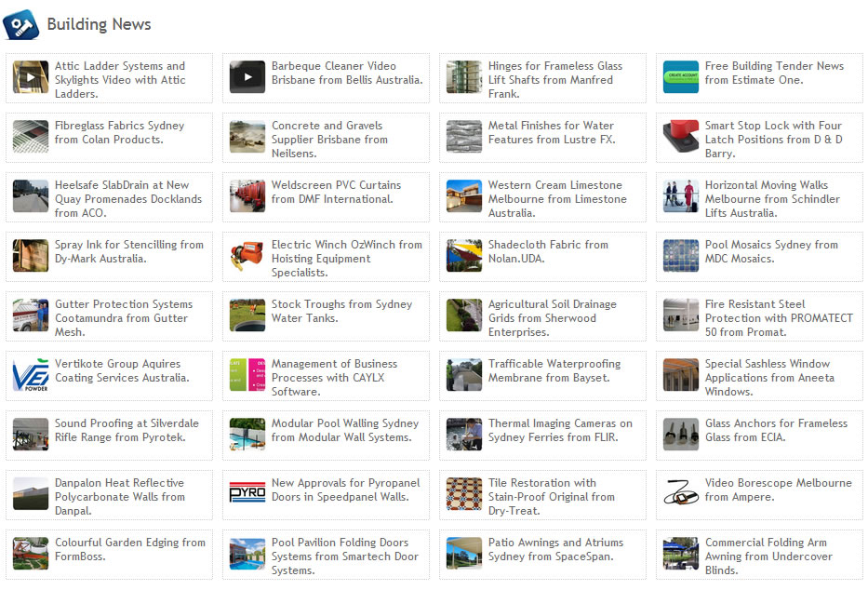Click Glass Anchors for Frameless Glass link
This screenshot has width=868, height=590.
point(776,430)
